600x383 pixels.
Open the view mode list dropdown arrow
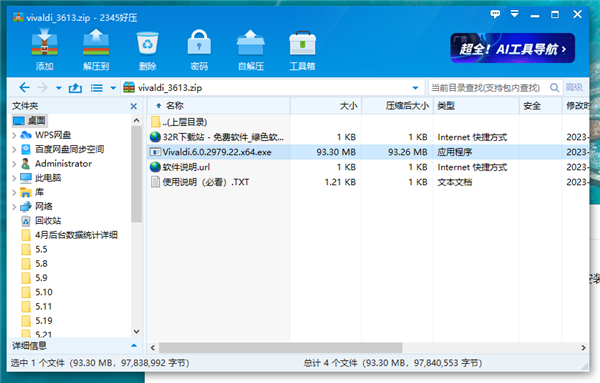(x=113, y=88)
